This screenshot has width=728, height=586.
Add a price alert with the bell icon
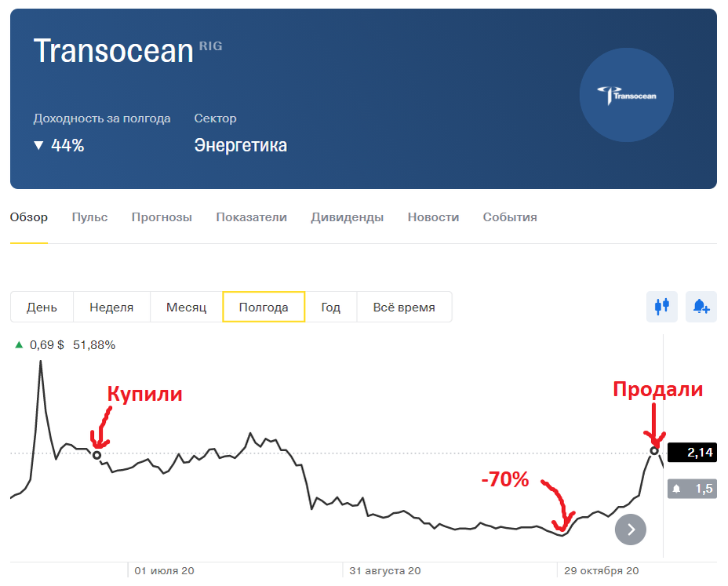[701, 307]
